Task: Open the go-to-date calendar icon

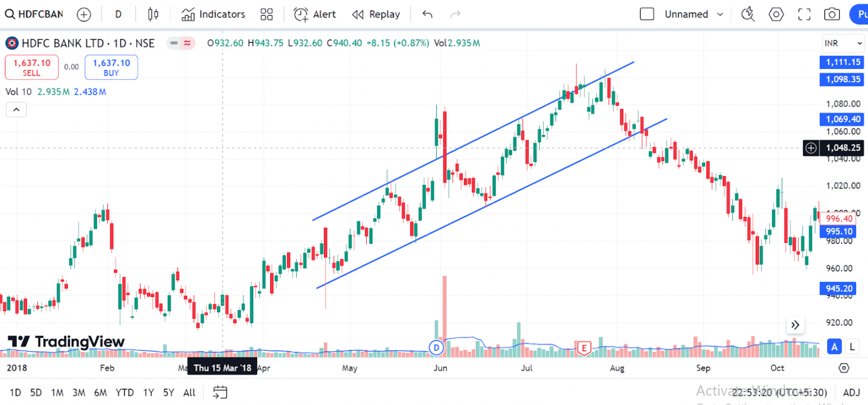Action: 219,392
